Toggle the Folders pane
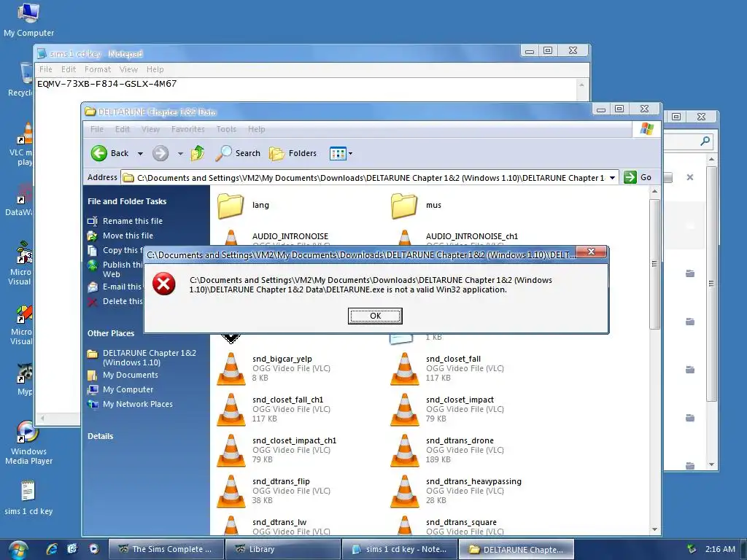Viewport: 747px width, 560px height. click(x=293, y=153)
